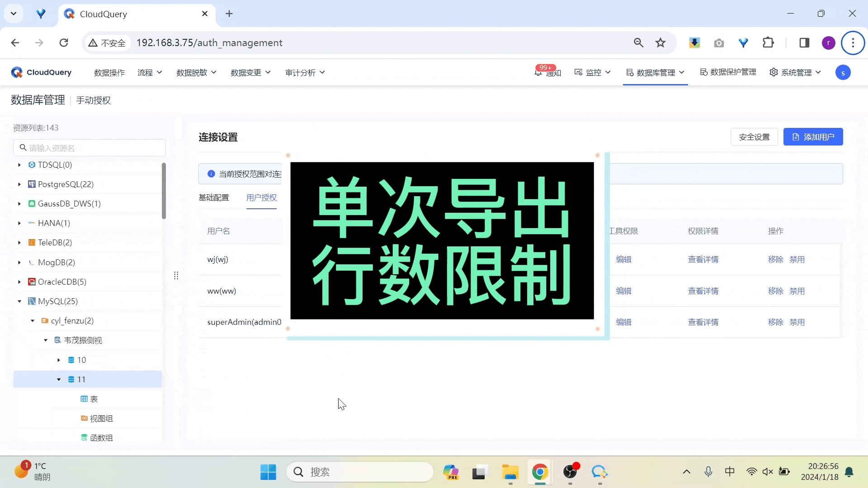Click the user avatar at top right
Screen dimensions: 868x488
(x=844, y=72)
